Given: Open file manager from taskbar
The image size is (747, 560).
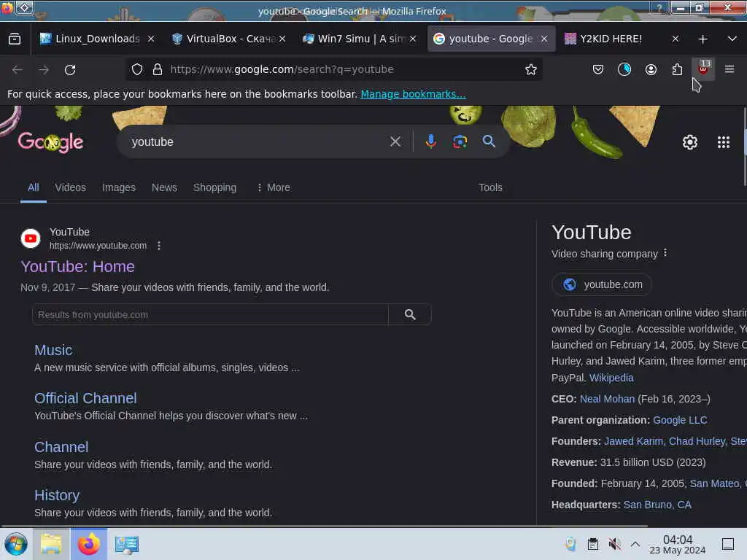Looking at the screenshot, I should [51, 544].
